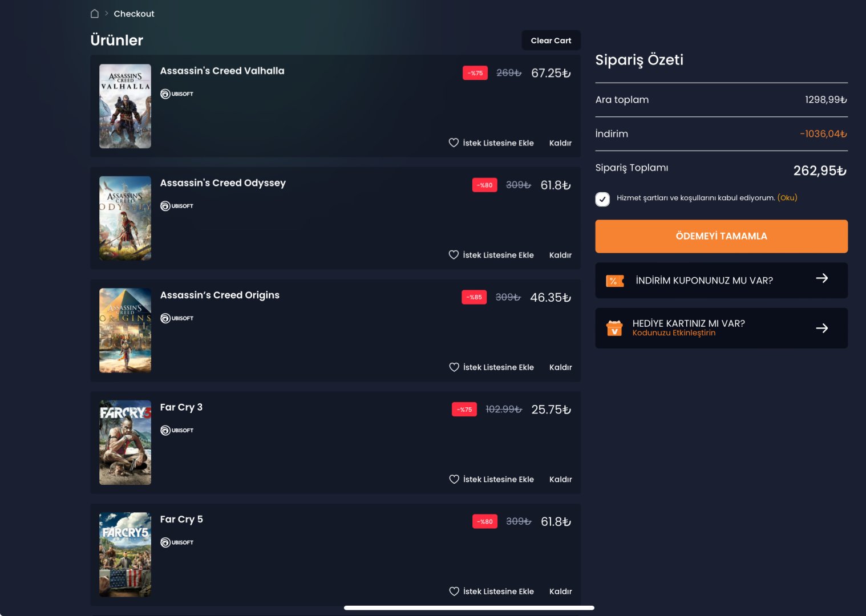Click the -%75 badge on Far Cry 3
Image resolution: width=866 pixels, height=616 pixels.
(464, 410)
